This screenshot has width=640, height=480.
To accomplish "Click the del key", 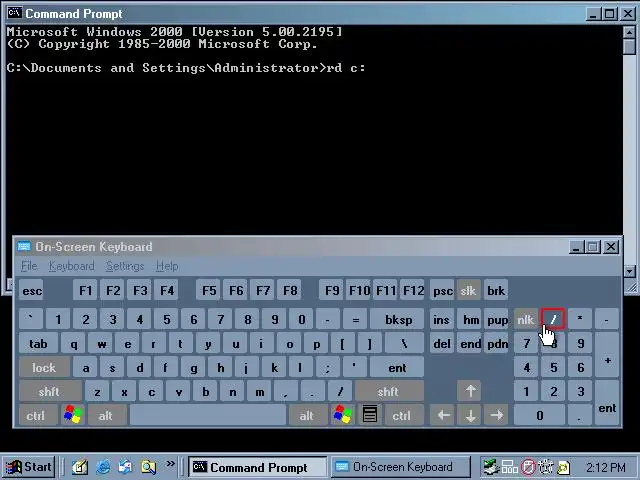I will click(442, 343).
